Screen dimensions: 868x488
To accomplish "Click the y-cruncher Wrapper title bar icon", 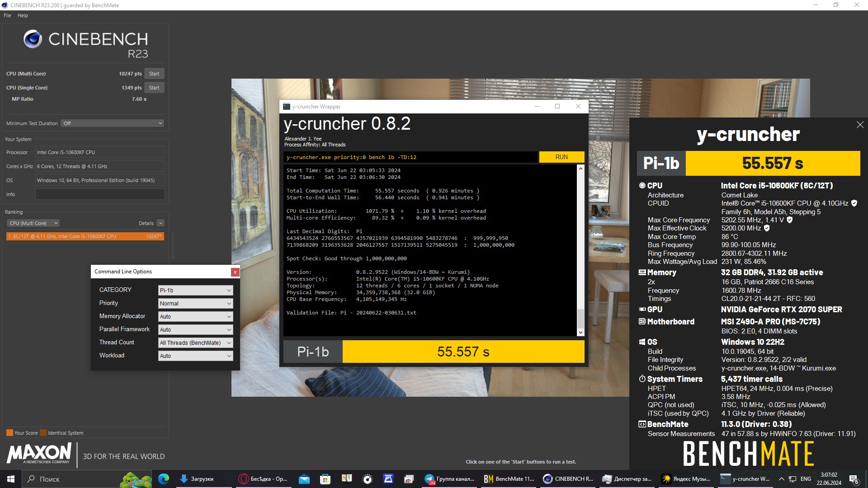I will (x=286, y=107).
